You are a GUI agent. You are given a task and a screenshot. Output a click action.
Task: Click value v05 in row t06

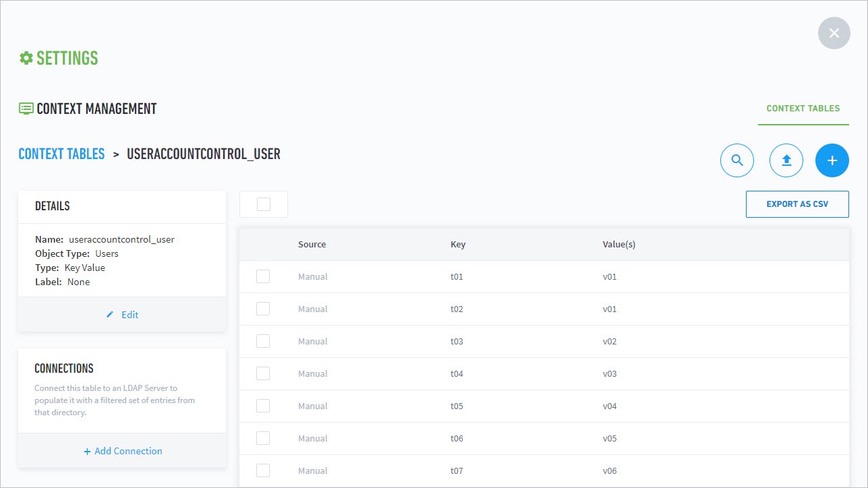pos(610,438)
